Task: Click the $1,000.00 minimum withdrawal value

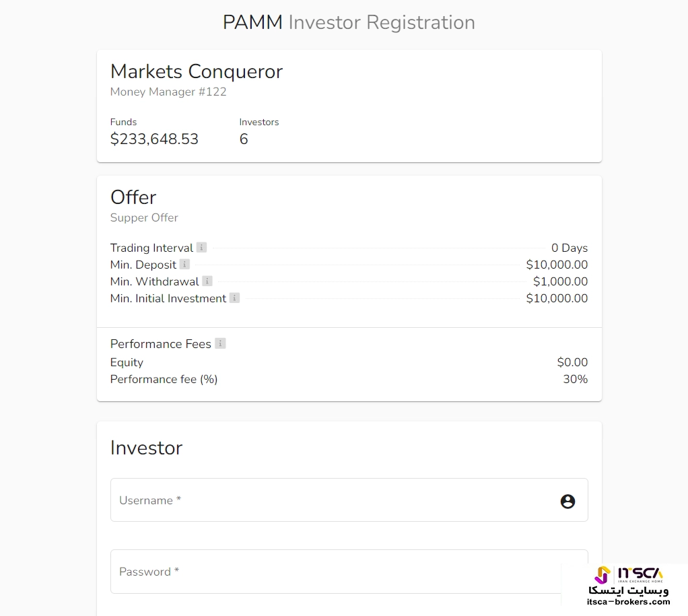Action: 560,281
